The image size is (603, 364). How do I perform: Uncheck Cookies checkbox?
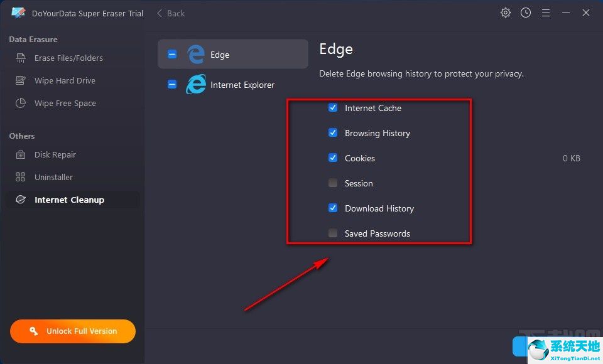coord(333,158)
